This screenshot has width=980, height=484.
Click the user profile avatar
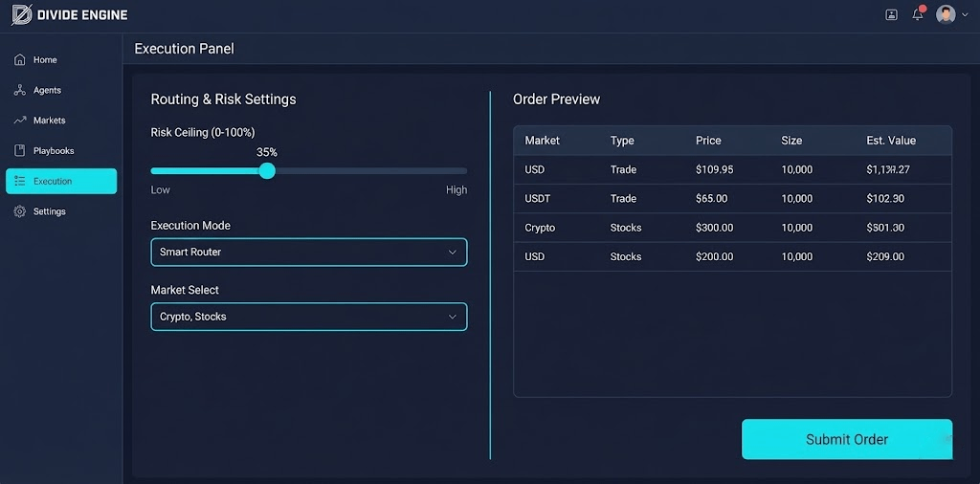click(x=945, y=14)
